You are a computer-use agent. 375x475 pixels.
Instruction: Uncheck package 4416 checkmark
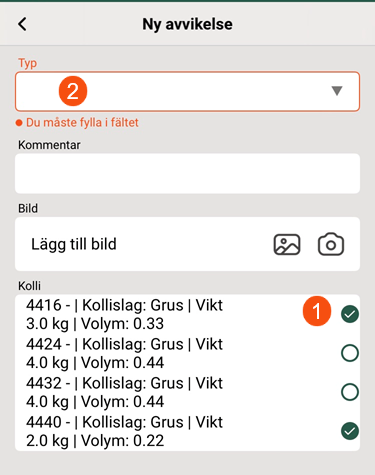(x=350, y=314)
